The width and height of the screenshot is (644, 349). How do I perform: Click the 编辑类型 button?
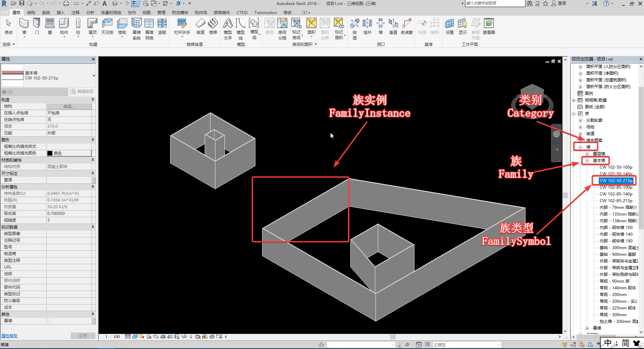pos(82,92)
